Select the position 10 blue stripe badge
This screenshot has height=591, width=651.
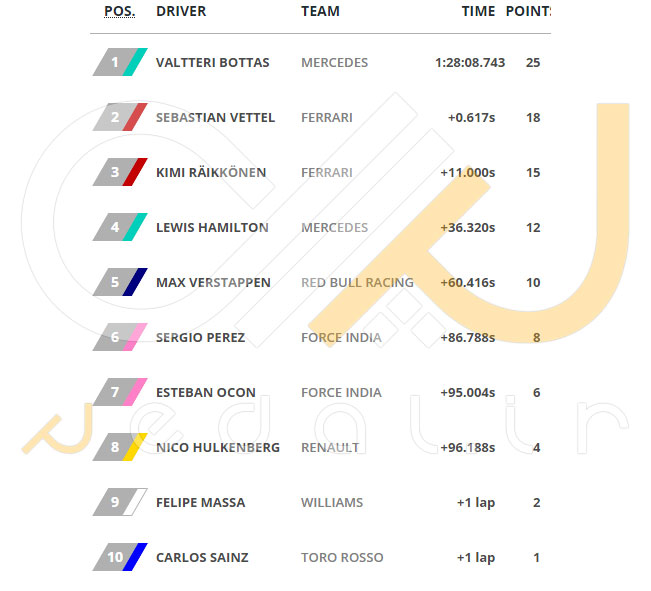[x=120, y=557]
